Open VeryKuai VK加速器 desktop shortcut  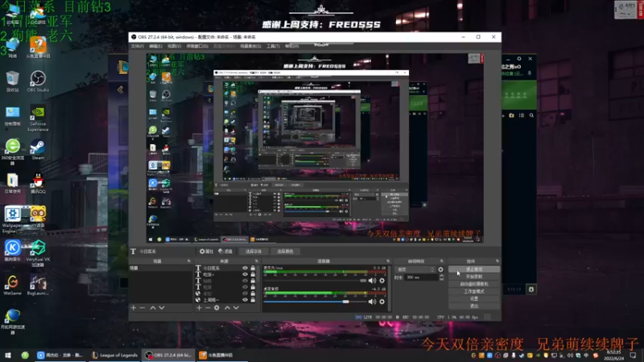coord(38,253)
